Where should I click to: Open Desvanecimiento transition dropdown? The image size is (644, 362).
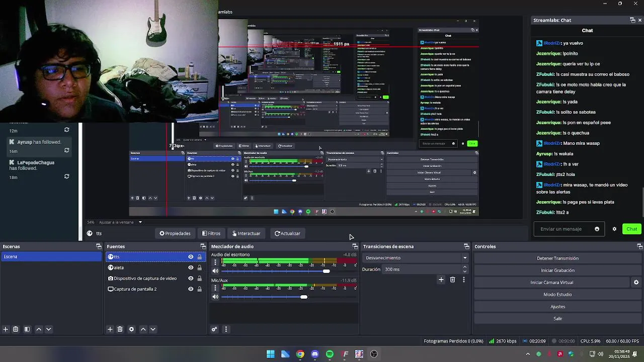click(415, 258)
